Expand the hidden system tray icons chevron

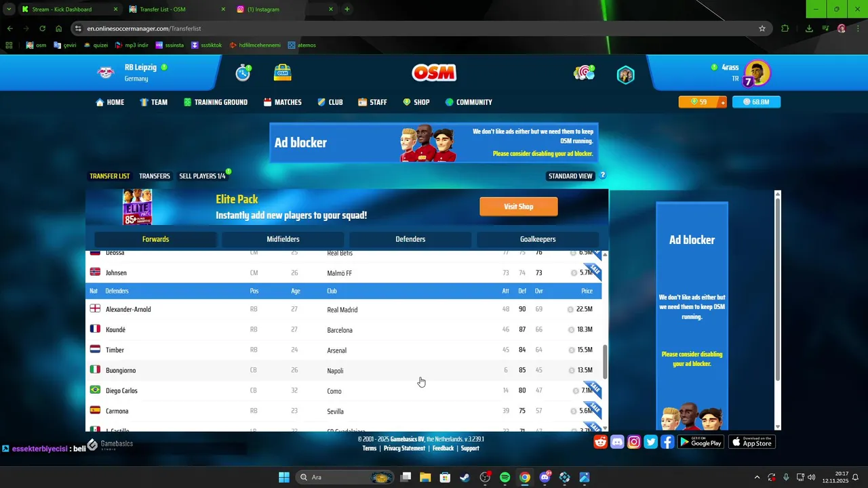point(757,477)
